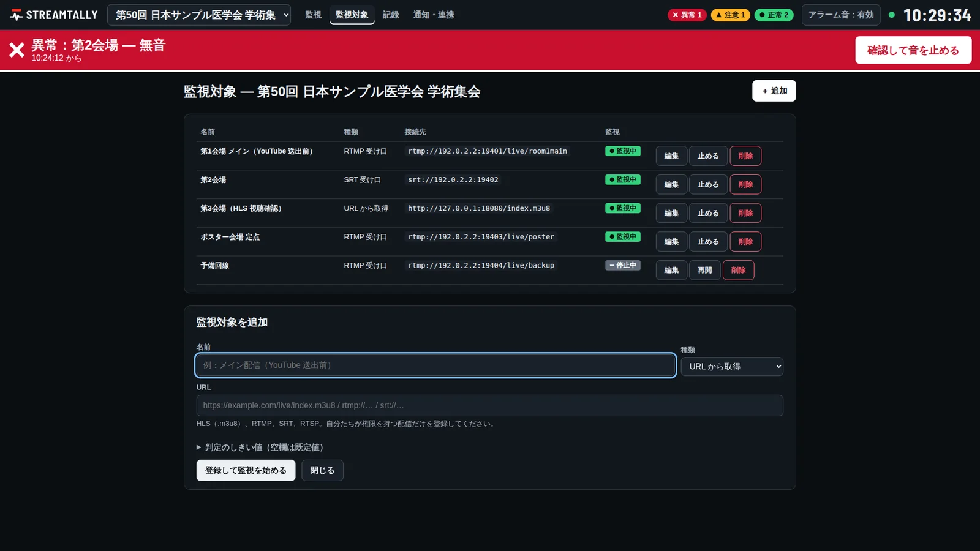This screenshot has width=980, height=551.
Task: Click the 監視中 badge for ポスター会場 定点
Action: [623, 237]
